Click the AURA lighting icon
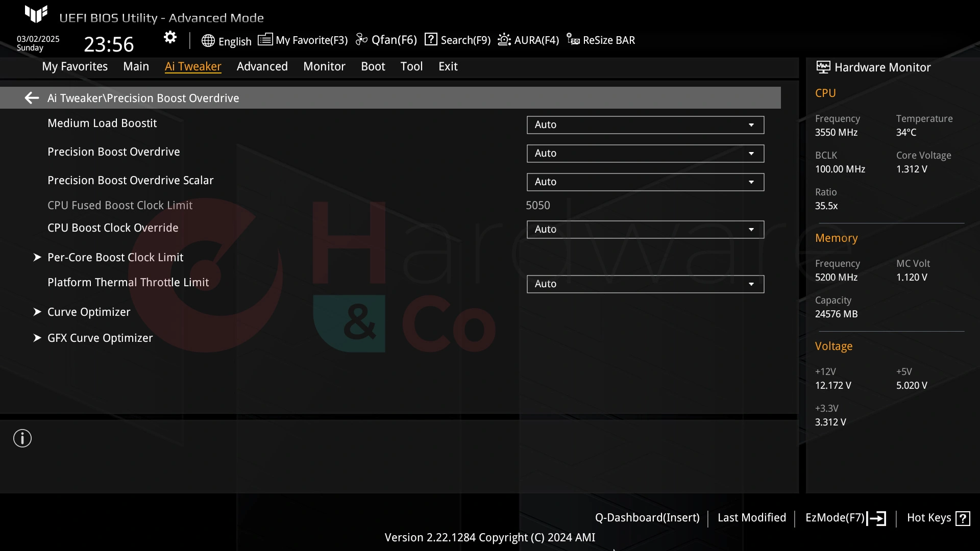The height and width of the screenshot is (551, 980). coord(504,39)
